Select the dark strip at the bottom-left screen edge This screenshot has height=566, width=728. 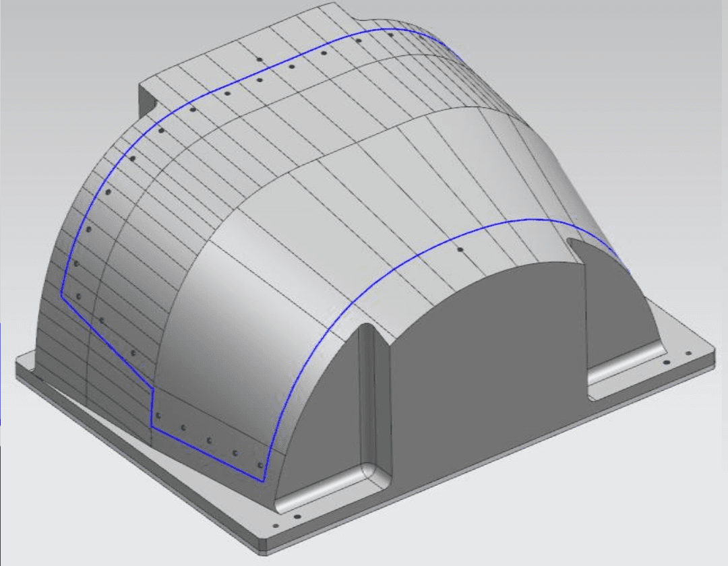[1, 505]
